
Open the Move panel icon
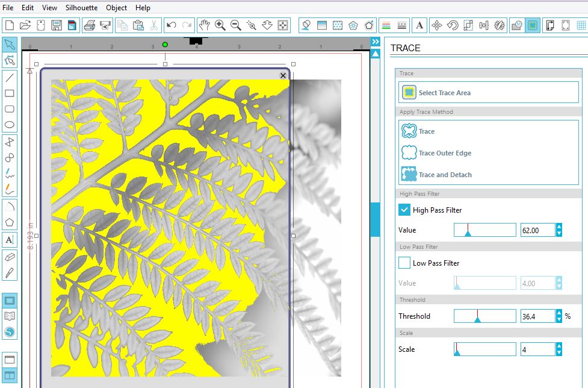[437, 25]
